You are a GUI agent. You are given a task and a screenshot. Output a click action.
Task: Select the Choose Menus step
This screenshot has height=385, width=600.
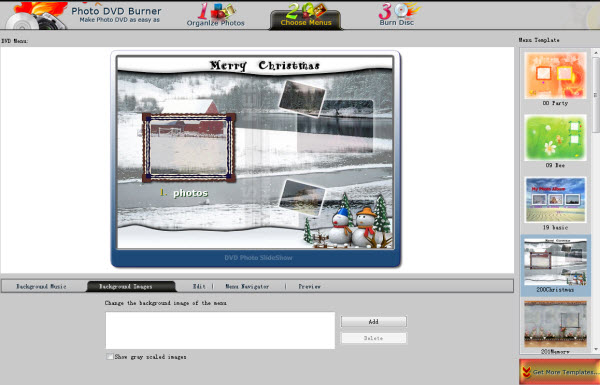(x=306, y=17)
